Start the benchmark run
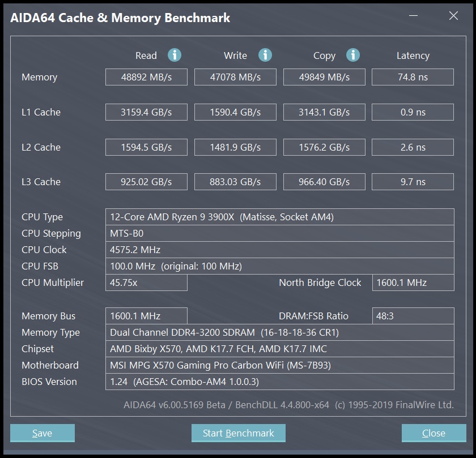Viewport: 476px width, 458px height. (238, 433)
